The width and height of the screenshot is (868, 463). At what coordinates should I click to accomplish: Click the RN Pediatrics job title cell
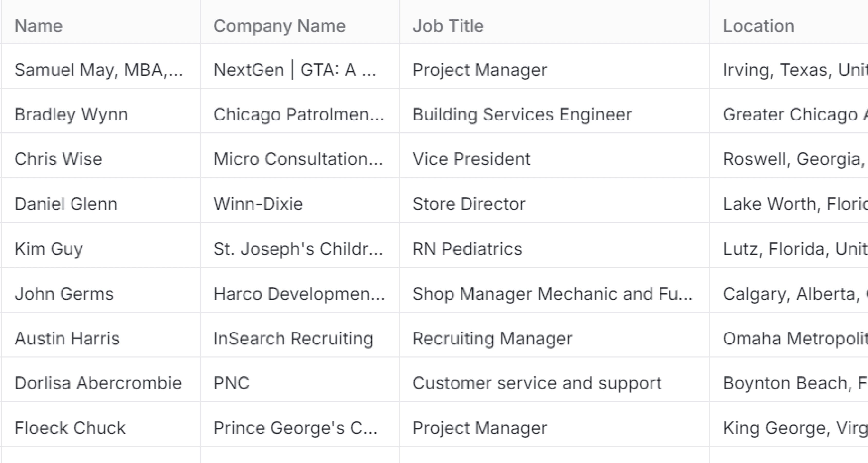(467, 249)
